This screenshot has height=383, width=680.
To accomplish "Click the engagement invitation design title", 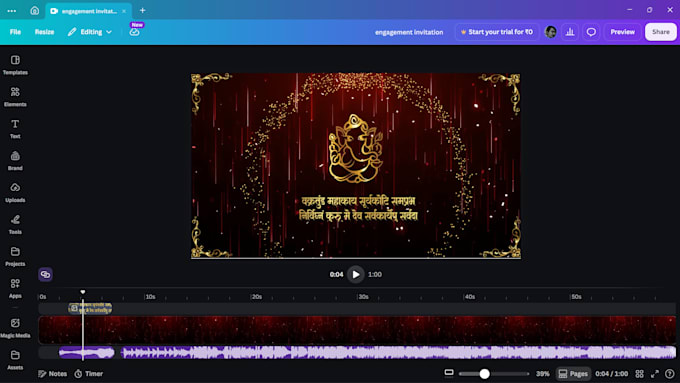I will [x=409, y=32].
